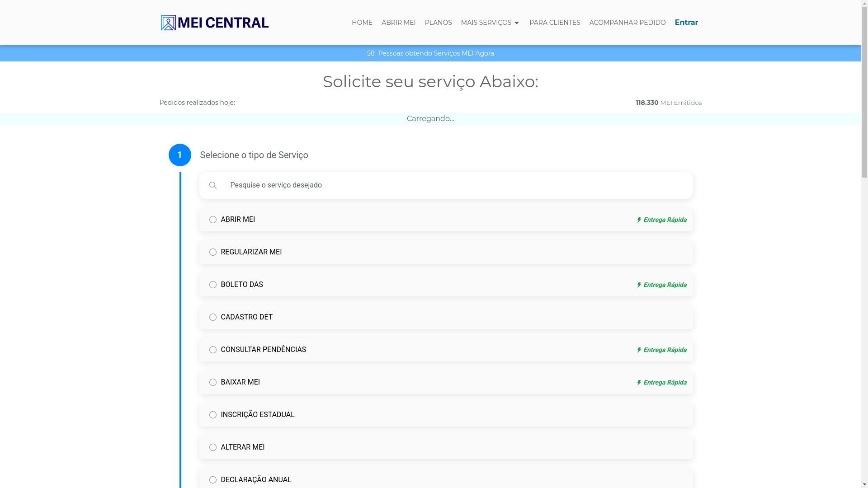Click the CONSULTAR PENDÊNCIAS Entrega Rápida badge
The height and width of the screenshot is (488, 868).
tap(661, 350)
